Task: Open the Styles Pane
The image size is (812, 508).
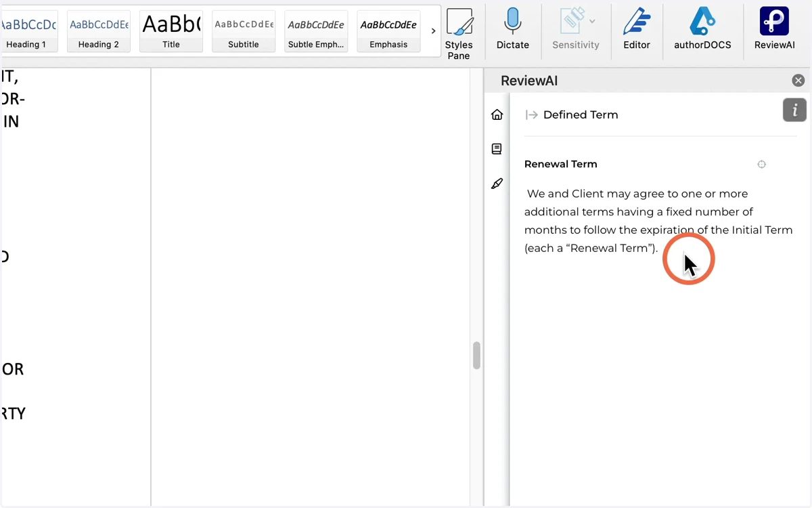Action: [x=459, y=34]
